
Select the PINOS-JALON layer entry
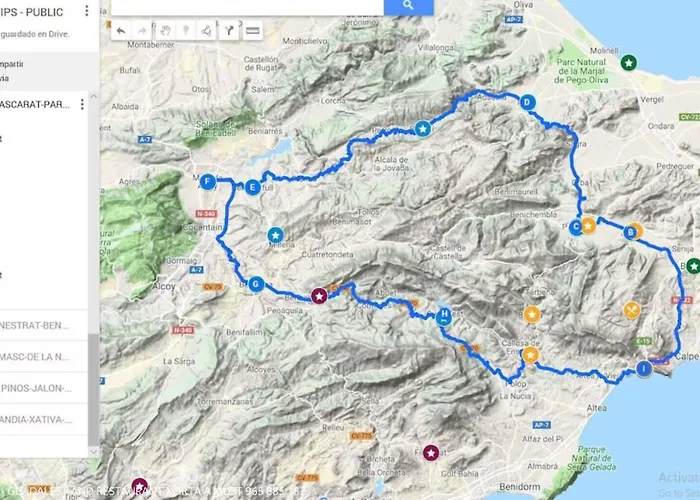coord(44,388)
